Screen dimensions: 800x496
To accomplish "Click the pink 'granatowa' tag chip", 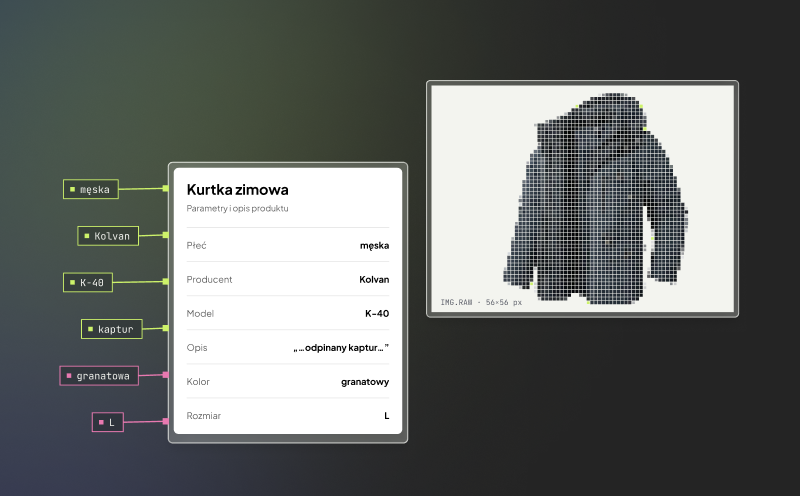I will click(99, 376).
